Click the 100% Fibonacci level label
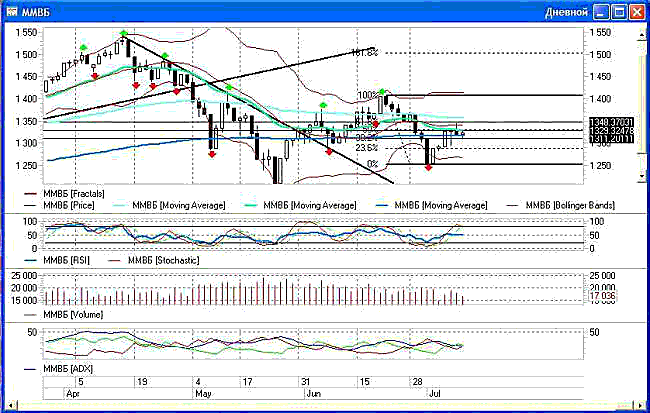Viewport: 650px width, 413px height. tap(368, 95)
